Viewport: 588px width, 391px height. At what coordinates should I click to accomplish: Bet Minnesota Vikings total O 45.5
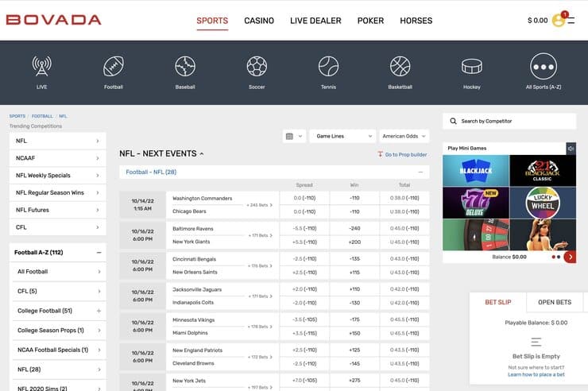pos(404,319)
